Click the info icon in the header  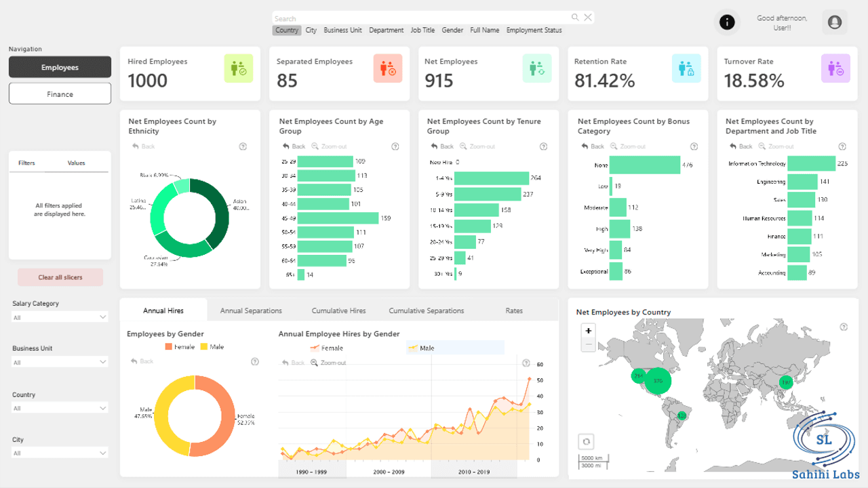(727, 22)
